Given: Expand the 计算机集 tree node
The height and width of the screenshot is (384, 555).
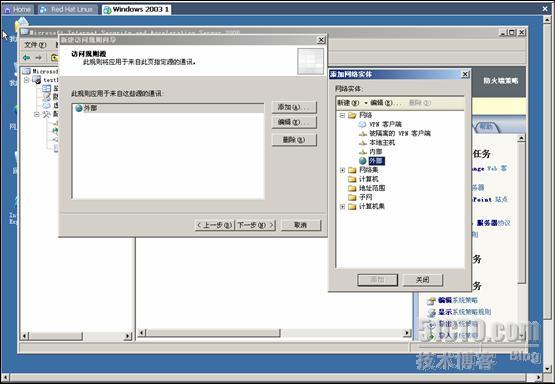Looking at the screenshot, I should click(x=342, y=207).
